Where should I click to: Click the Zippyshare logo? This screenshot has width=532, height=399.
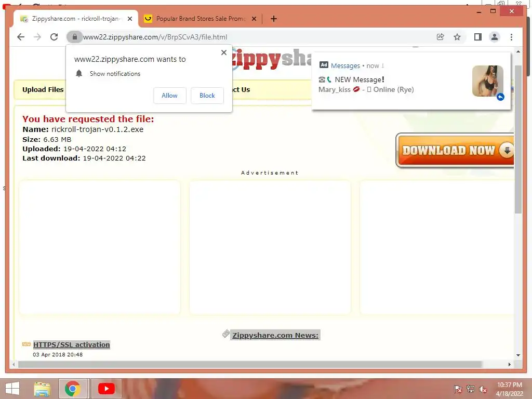click(x=271, y=59)
